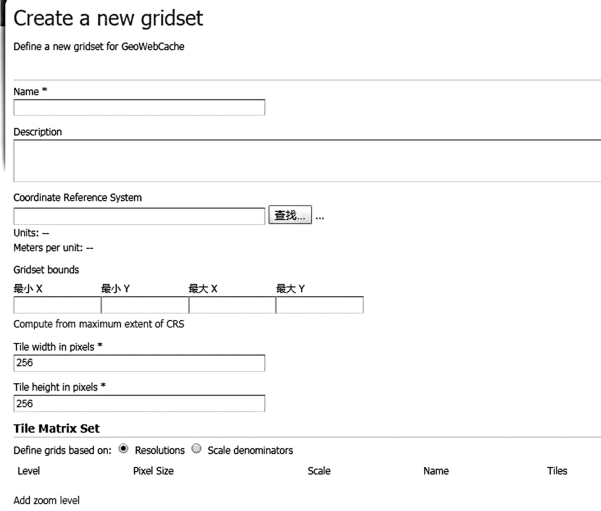
Task: Click the Scale column header
Action: coord(319,470)
